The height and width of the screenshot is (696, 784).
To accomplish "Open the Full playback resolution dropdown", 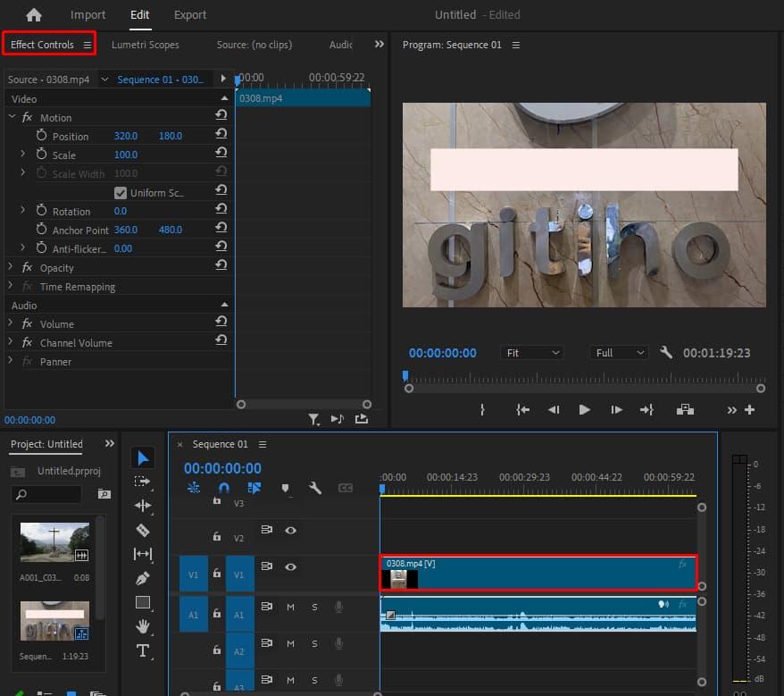I will pos(619,353).
